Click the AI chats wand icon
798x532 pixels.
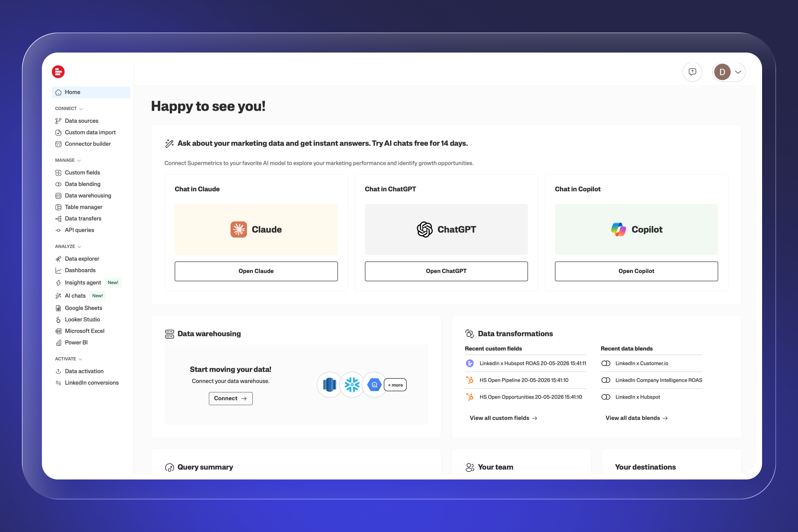59,296
